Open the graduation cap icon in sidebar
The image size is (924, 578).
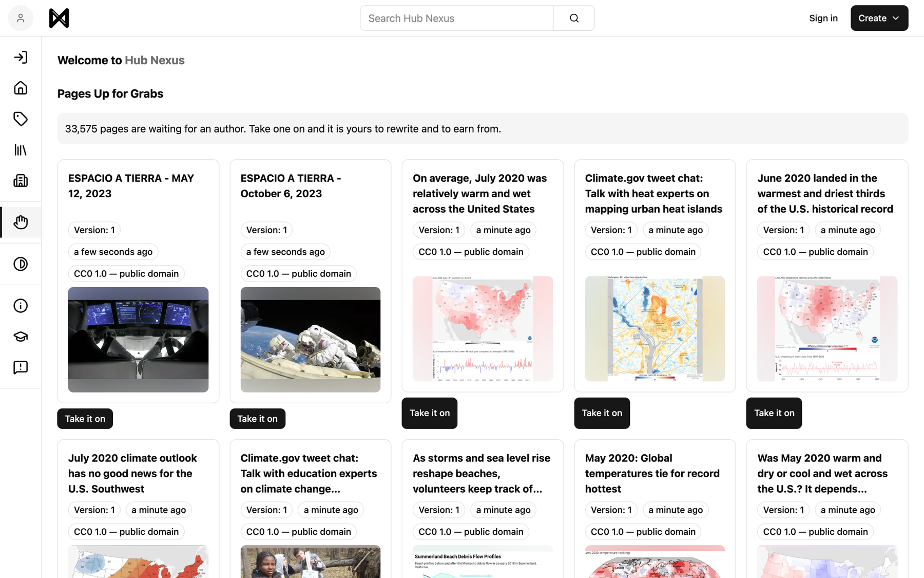click(21, 337)
